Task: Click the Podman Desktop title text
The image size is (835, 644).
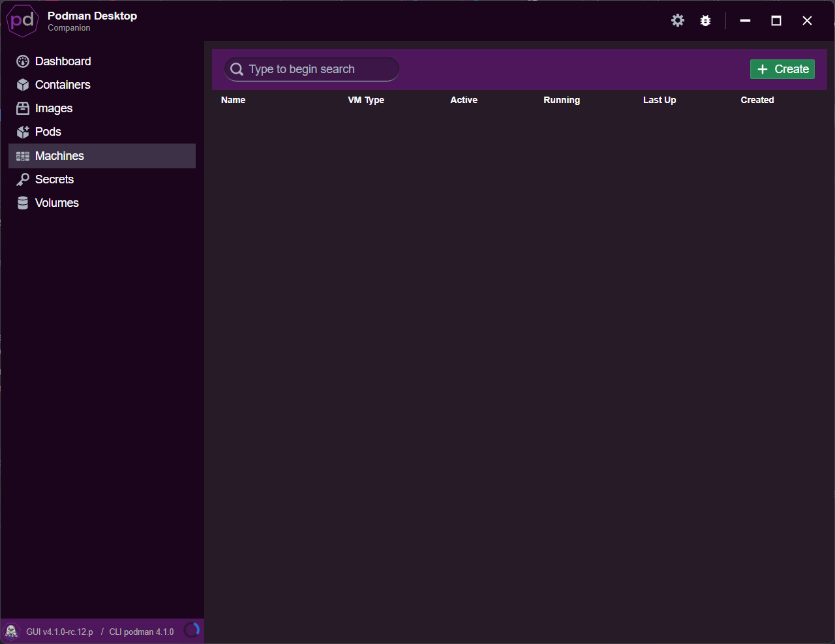Action: click(92, 16)
